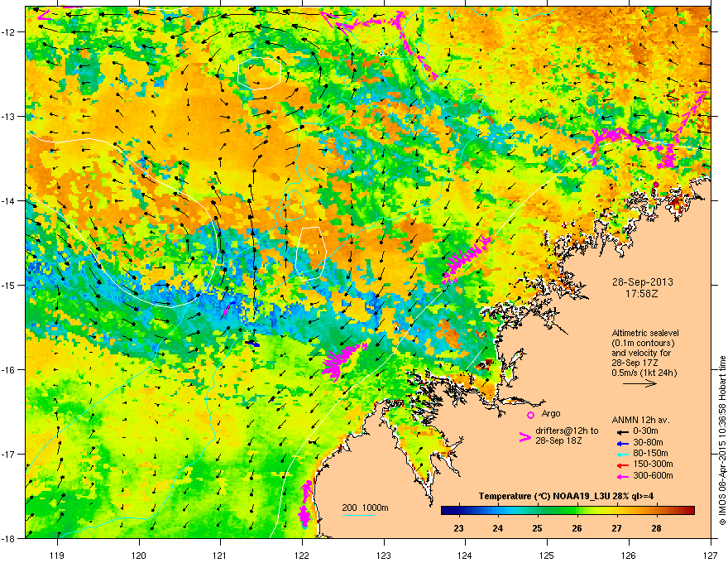The width and height of the screenshot is (728, 563).
Task: Click the 27 tick on temperature scale
Action: [616, 528]
